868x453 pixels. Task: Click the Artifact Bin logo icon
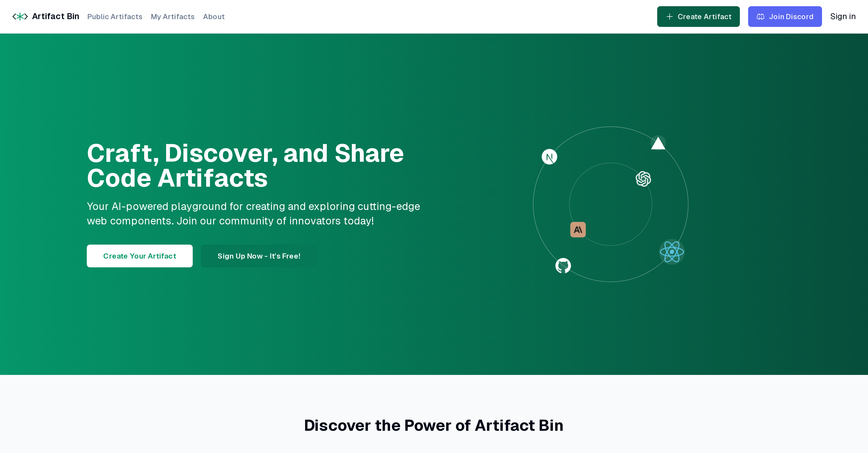[20, 16]
